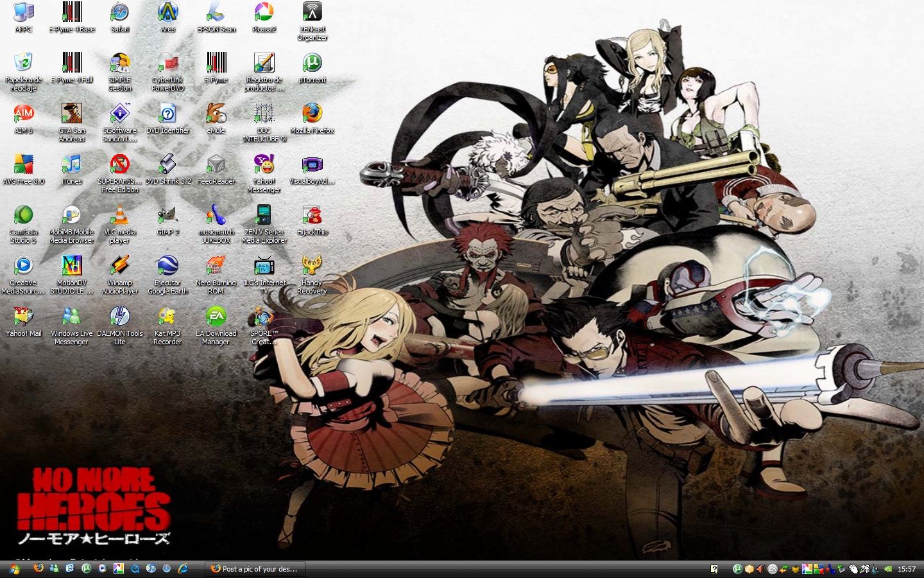This screenshot has height=578, width=924.
Task: Open Papelera de reciclaje
Action: tap(24, 72)
